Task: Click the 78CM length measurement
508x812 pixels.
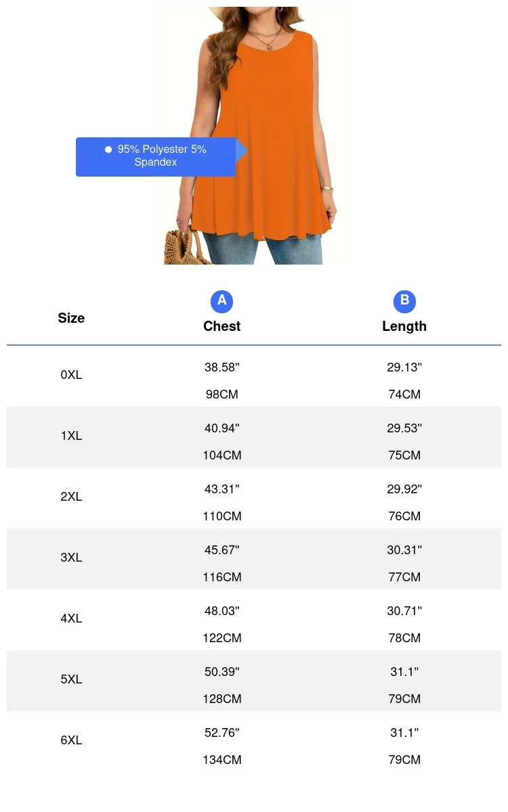Action: click(404, 638)
